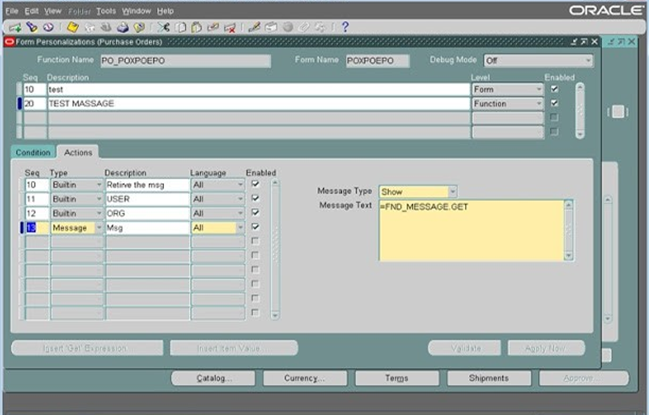The image size is (649, 415).
Task: Check Enabled box in fourth empty rule row
Action: pyautogui.click(x=554, y=132)
